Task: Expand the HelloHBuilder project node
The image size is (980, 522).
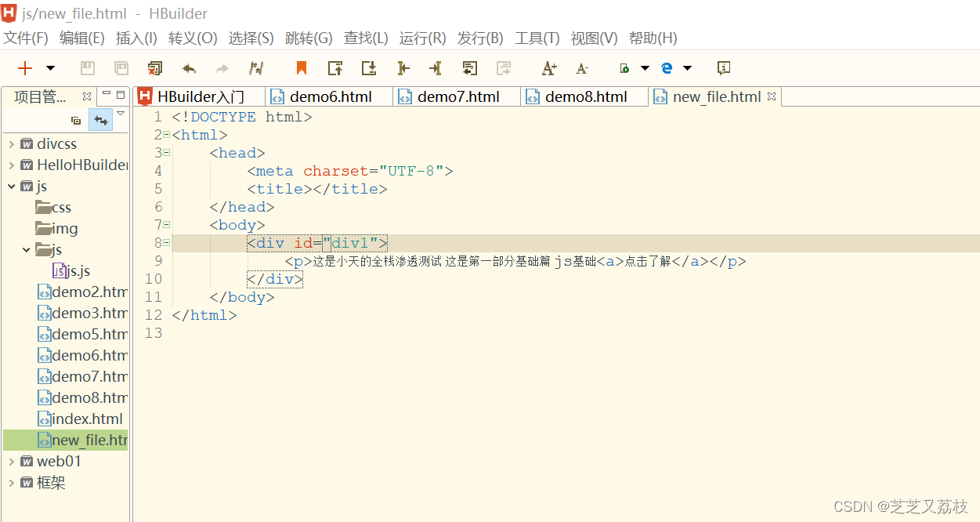Action: click(11, 165)
